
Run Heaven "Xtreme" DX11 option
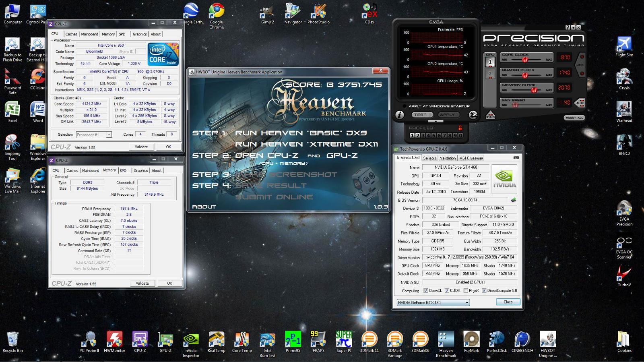pyautogui.click(x=306, y=144)
